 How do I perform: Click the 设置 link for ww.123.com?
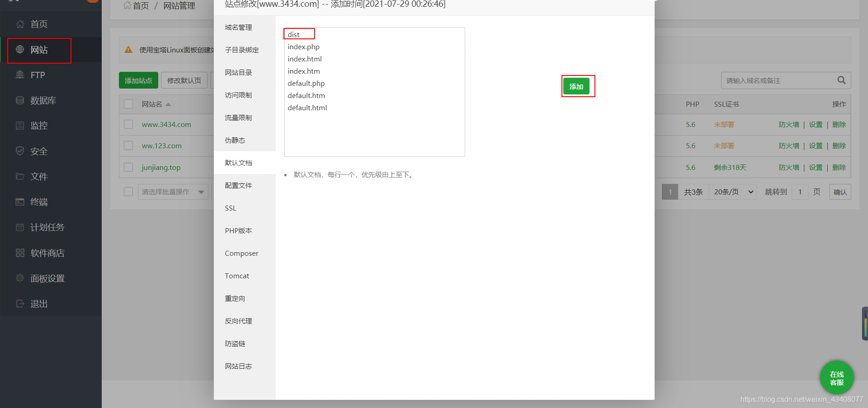tap(816, 145)
